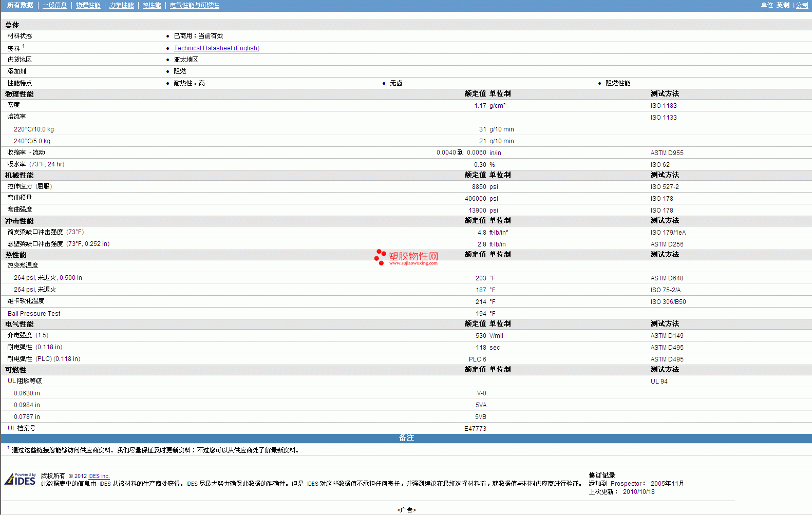Open the 一般信息 tab

pos(54,5)
